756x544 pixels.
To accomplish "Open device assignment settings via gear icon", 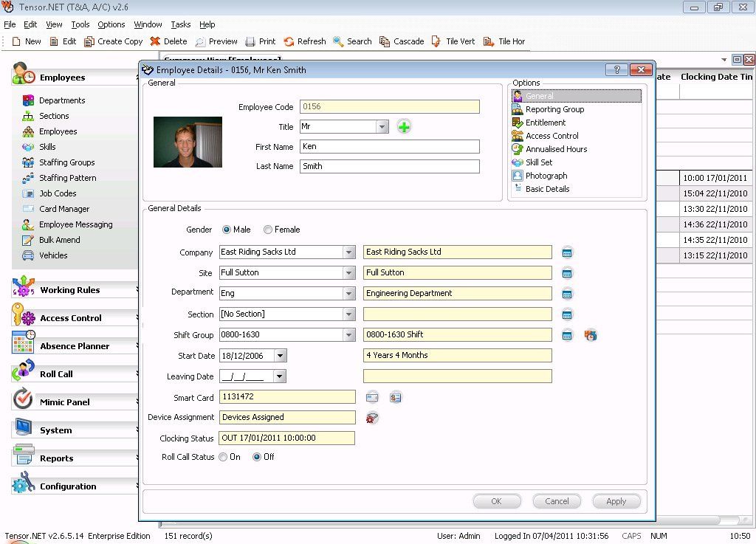I will click(372, 418).
